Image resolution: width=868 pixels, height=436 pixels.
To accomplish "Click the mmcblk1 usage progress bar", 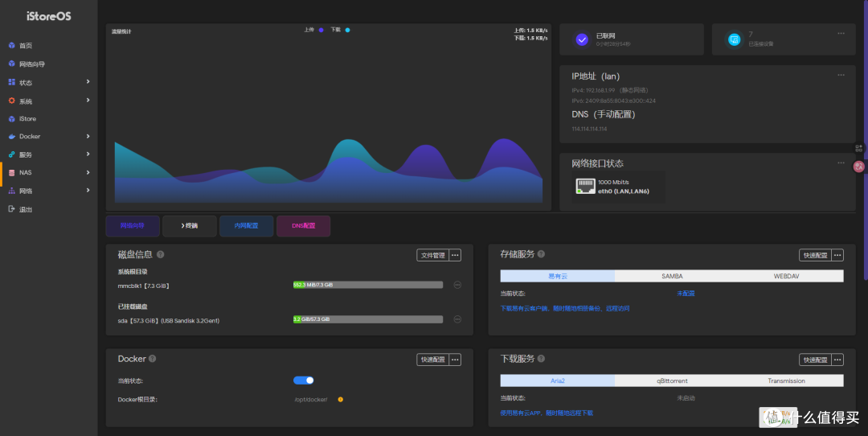I will click(x=368, y=285).
